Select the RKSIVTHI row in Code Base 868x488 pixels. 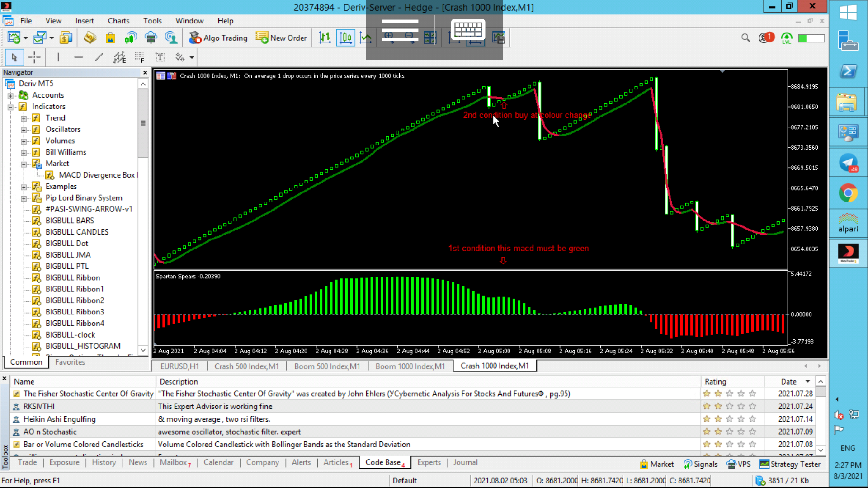[x=355, y=407]
